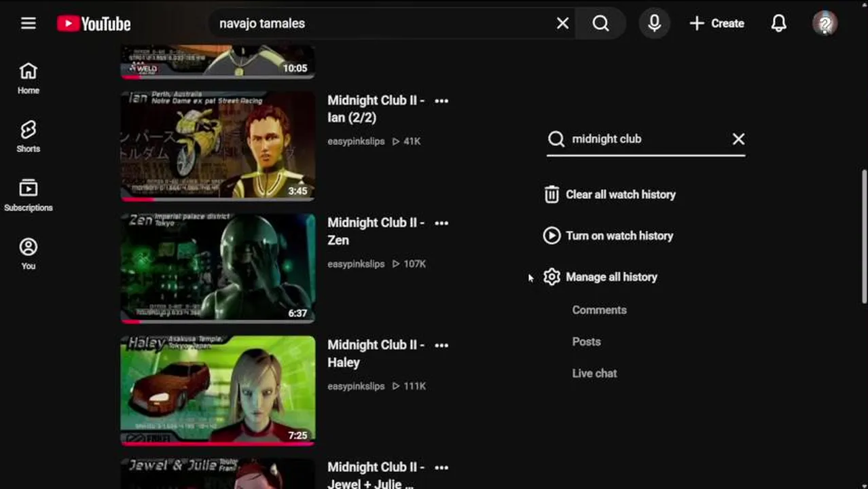The height and width of the screenshot is (489, 868).
Task: Open the Jewel & Julie thumbnail
Action: [218, 474]
